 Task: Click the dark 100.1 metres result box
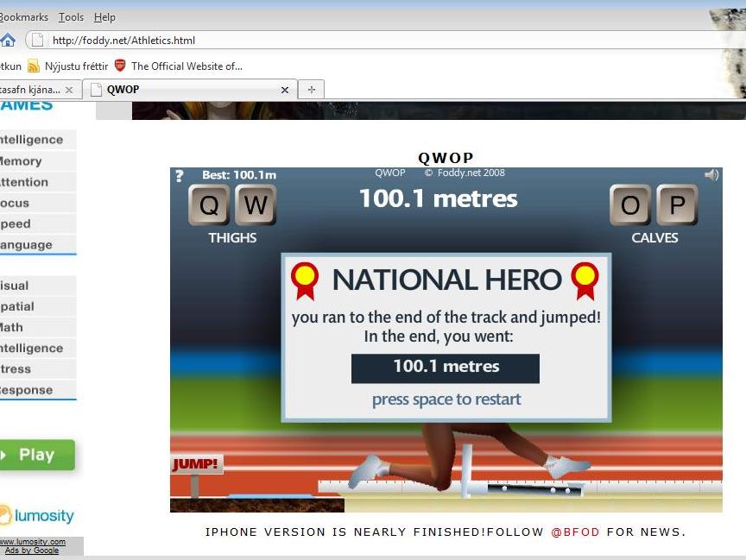click(x=446, y=368)
